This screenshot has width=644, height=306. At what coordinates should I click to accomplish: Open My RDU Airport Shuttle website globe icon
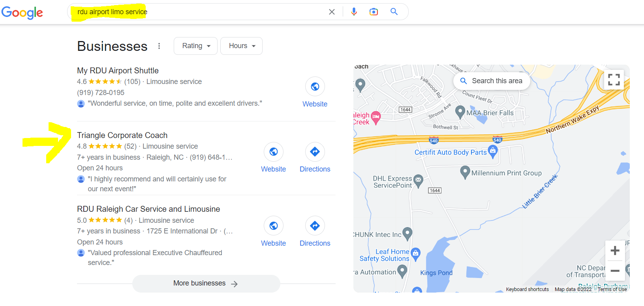pos(315,86)
